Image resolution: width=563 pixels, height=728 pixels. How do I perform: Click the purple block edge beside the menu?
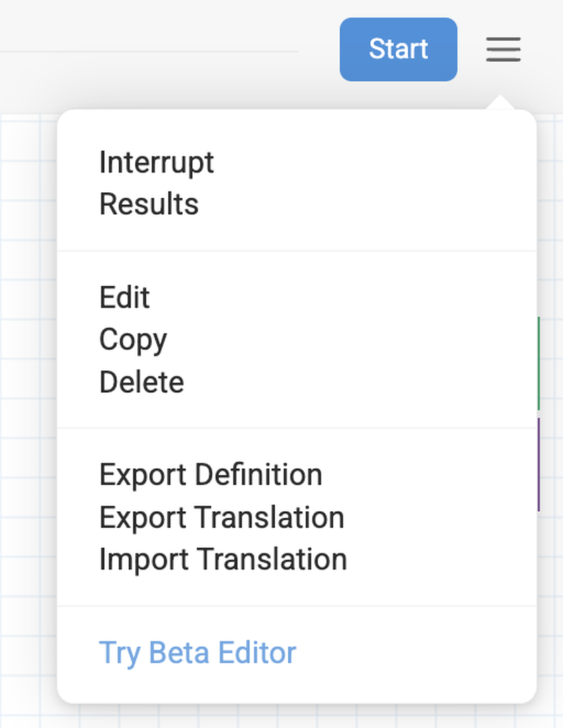pyautogui.click(x=539, y=465)
